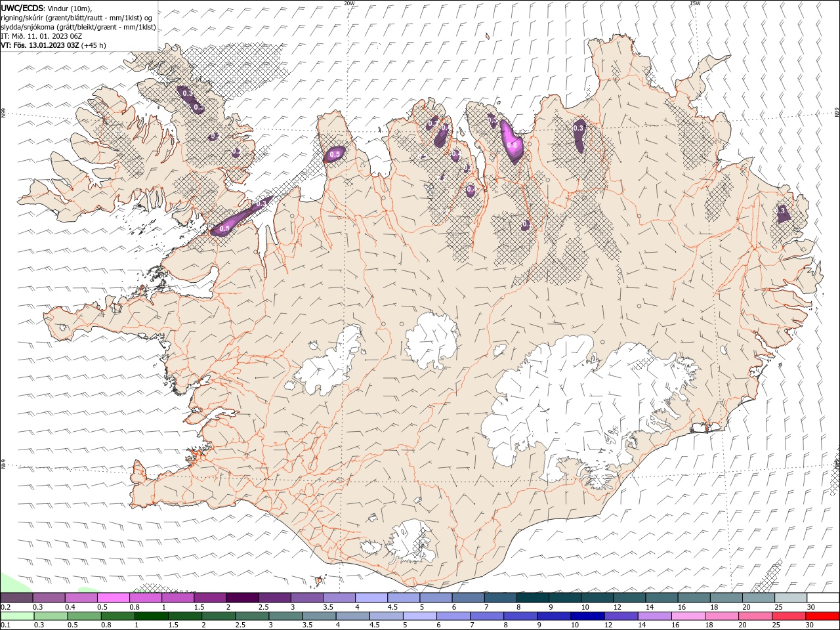Select the darkest green rain swatch between 1 and 1.5
This screenshot has height=630, width=840.
pyautogui.click(x=152, y=616)
